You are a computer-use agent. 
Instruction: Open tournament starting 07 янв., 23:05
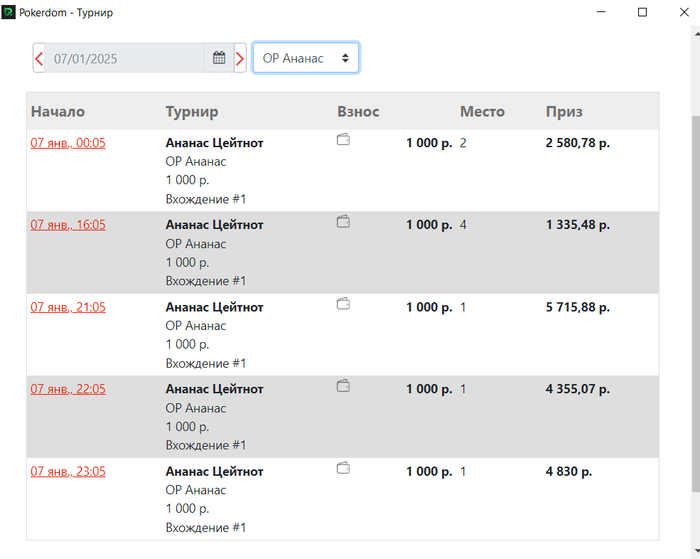(68, 471)
